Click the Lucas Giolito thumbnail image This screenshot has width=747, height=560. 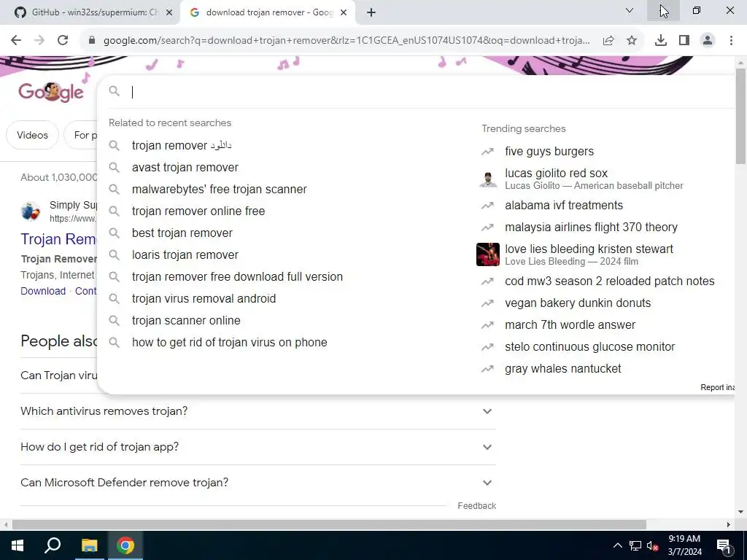point(488,179)
